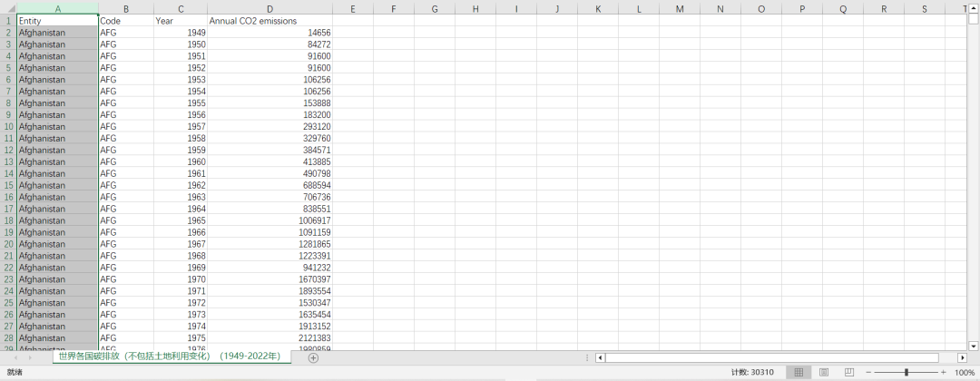Viewport: 980px width, 381px height.
Task: Click the Year header cell
Action: click(181, 21)
